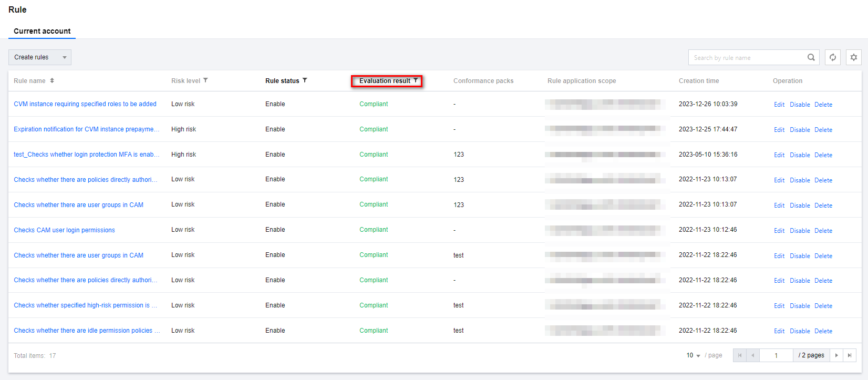The image size is (868, 380).
Task: Go to first page arrow
Action: pyautogui.click(x=740, y=355)
